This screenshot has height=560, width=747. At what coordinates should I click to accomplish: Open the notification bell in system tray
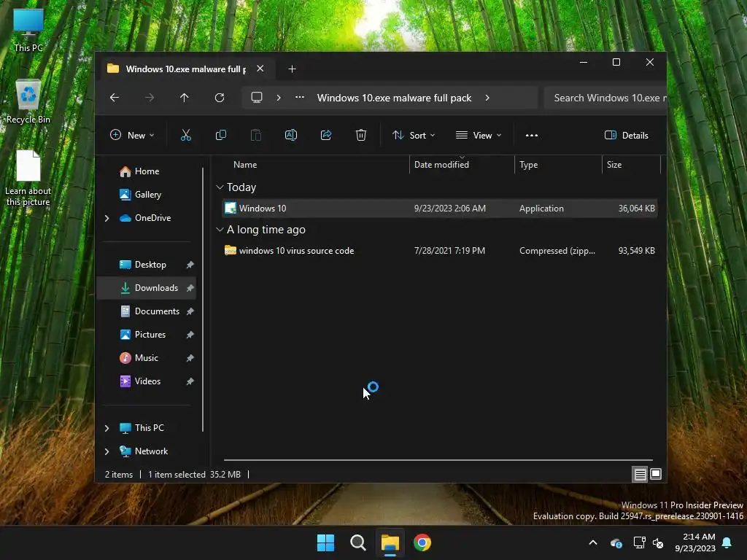727,542
